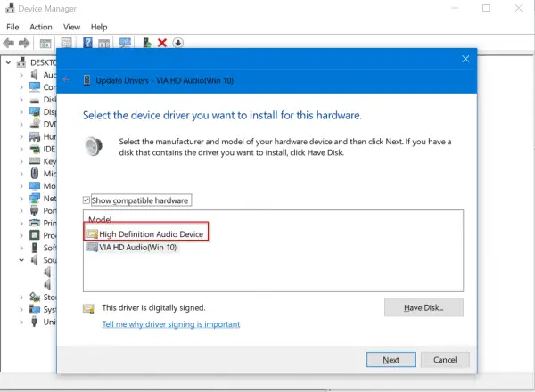Select first sound device under Sound controllers
The width and height of the screenshot is (535, 392).
pyautogui.click(x=47, y=272)
